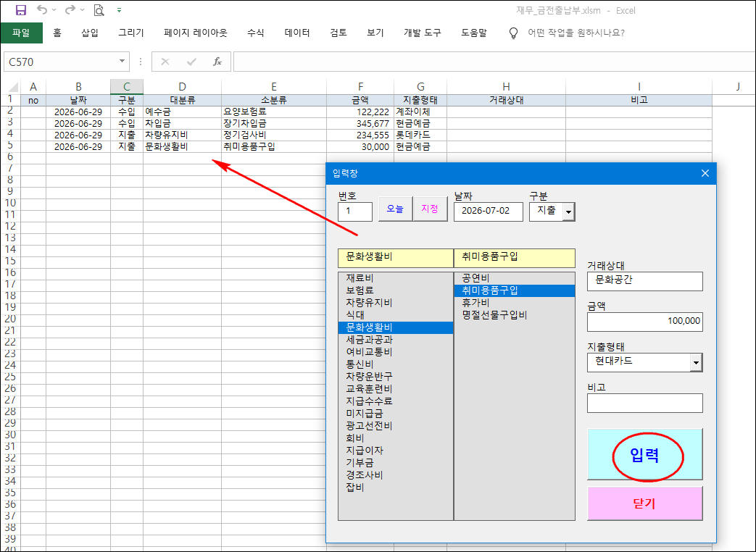Open the redo history dropdown arrow
Image resolution: width=756 pixels, height=552 pixels.
(x=83, y=10)
